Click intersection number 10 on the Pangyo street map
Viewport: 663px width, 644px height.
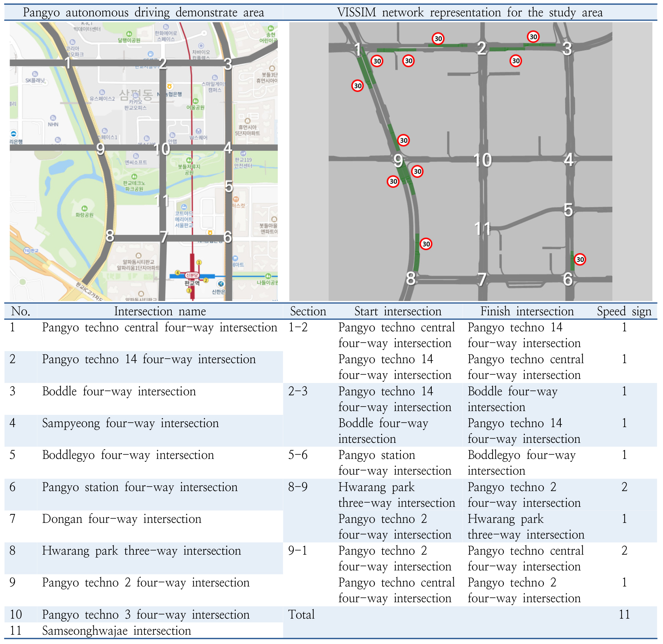161,149
